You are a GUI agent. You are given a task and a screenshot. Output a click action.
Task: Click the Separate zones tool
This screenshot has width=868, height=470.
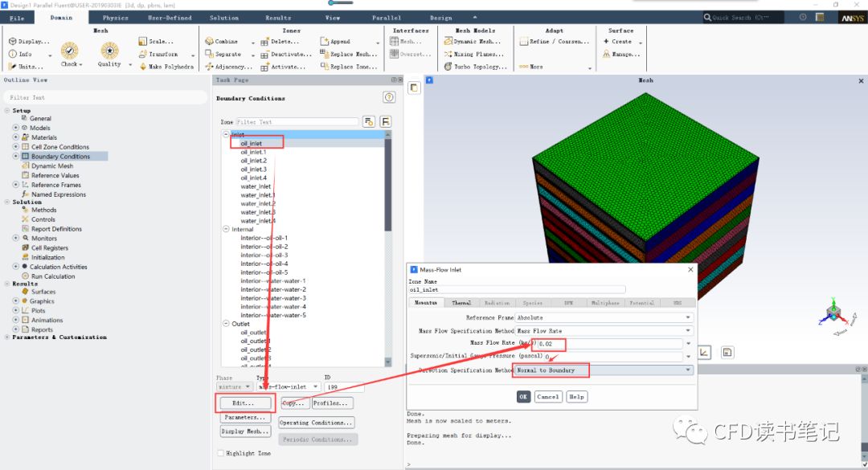[x=223, y=55]
